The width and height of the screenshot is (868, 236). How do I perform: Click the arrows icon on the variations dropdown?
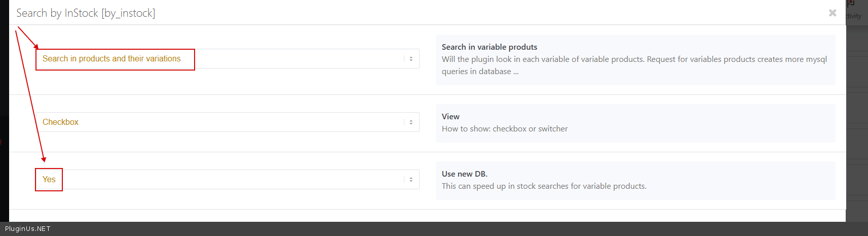click(411, 59)
